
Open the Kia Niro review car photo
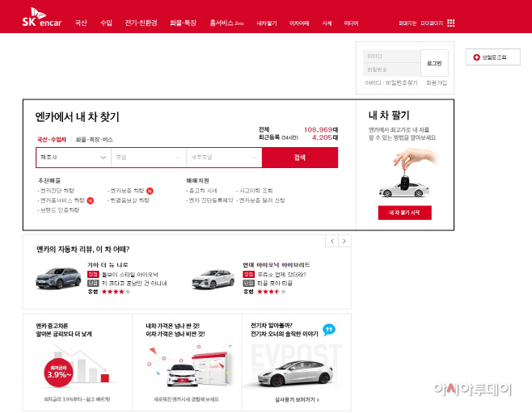pyautogui.click(x=58, y=278)
